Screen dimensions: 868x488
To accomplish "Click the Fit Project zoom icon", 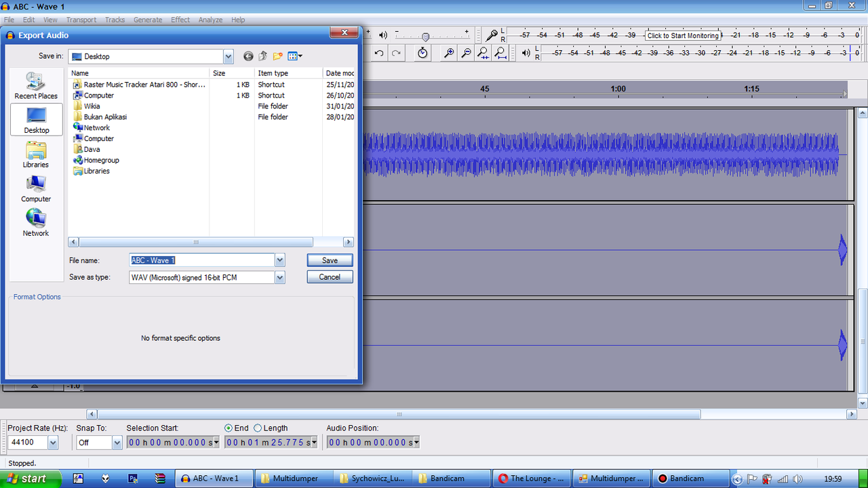I will (x=500, y=53).
